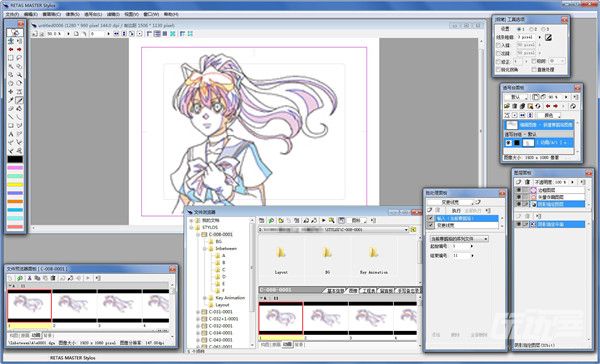The image size is (600, 364).
Task: Pick the yellow color swatch in toolbox
Action: (15, 184)
